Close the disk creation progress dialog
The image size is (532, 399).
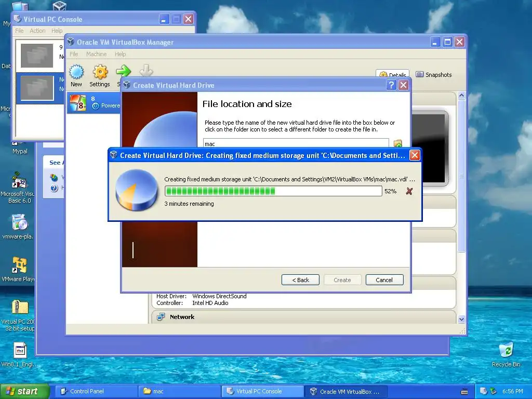[x=415, y=155]
